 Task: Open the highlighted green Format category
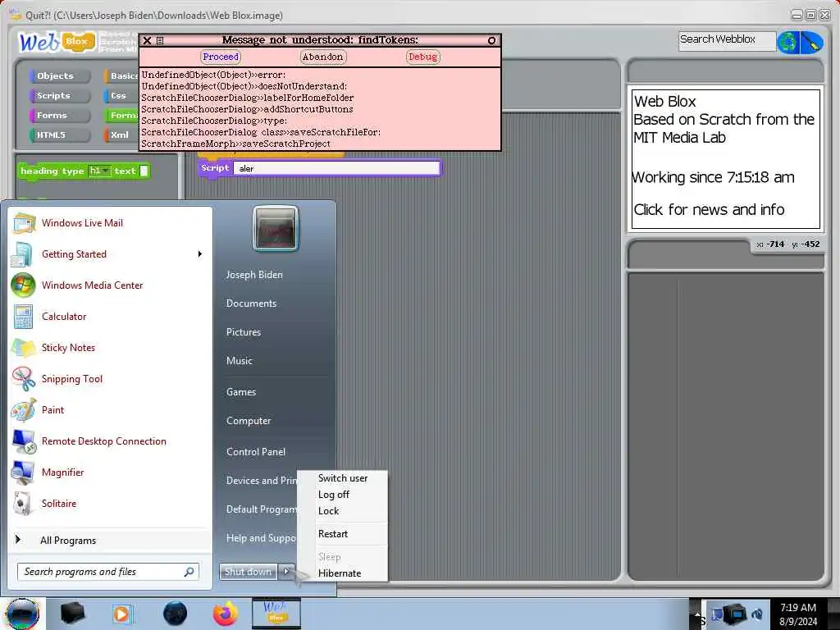click(x=121, y=115)
